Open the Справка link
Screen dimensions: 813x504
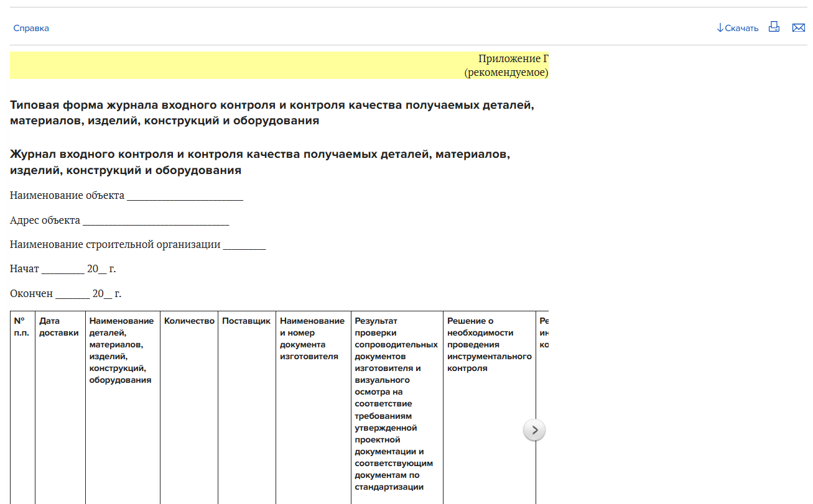pos(31,28)
